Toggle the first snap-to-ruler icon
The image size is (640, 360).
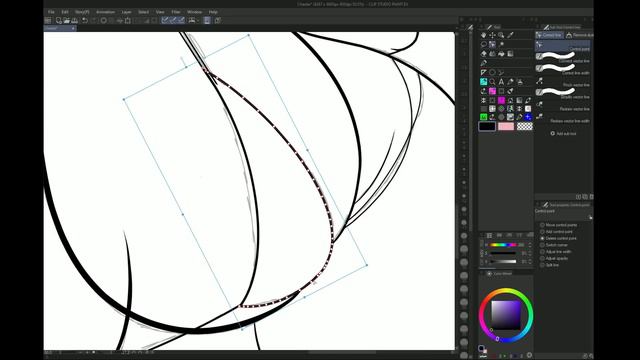pyautogui.click(x=165, y=20)
